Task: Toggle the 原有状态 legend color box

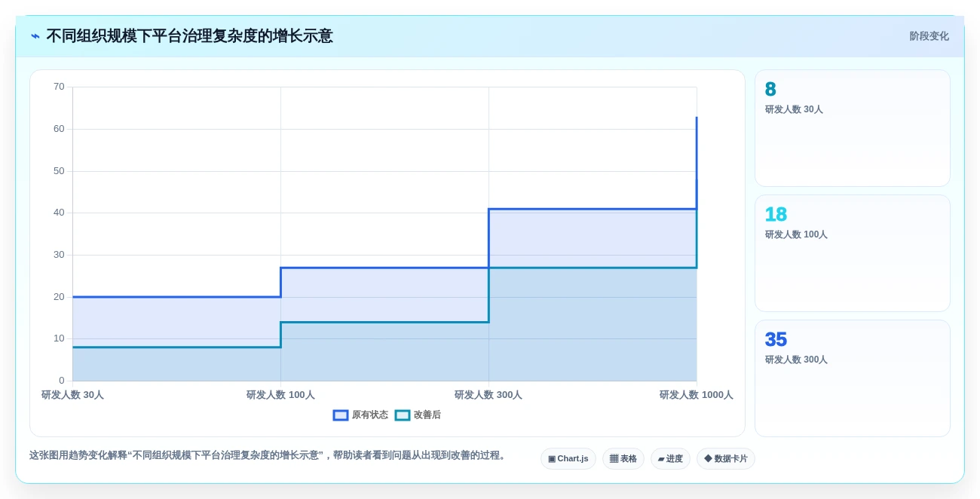Action: pyautogui.click(x=341, y=415)
